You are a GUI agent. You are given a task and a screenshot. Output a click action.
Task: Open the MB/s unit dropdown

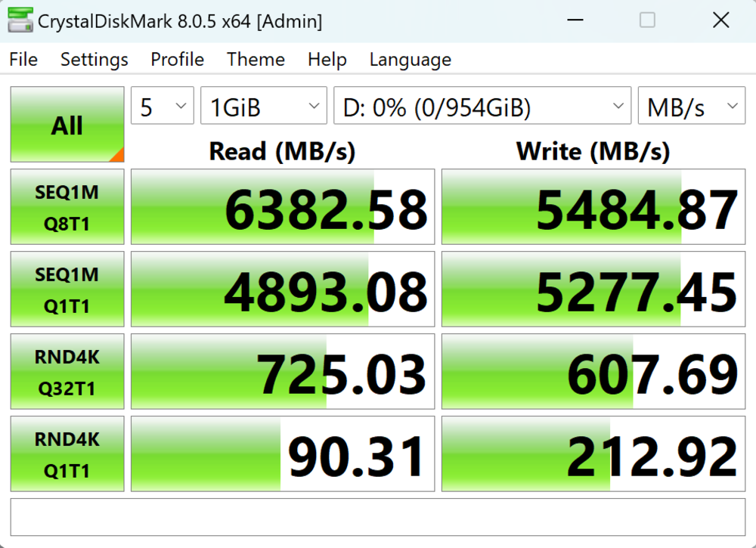[692, 106]
